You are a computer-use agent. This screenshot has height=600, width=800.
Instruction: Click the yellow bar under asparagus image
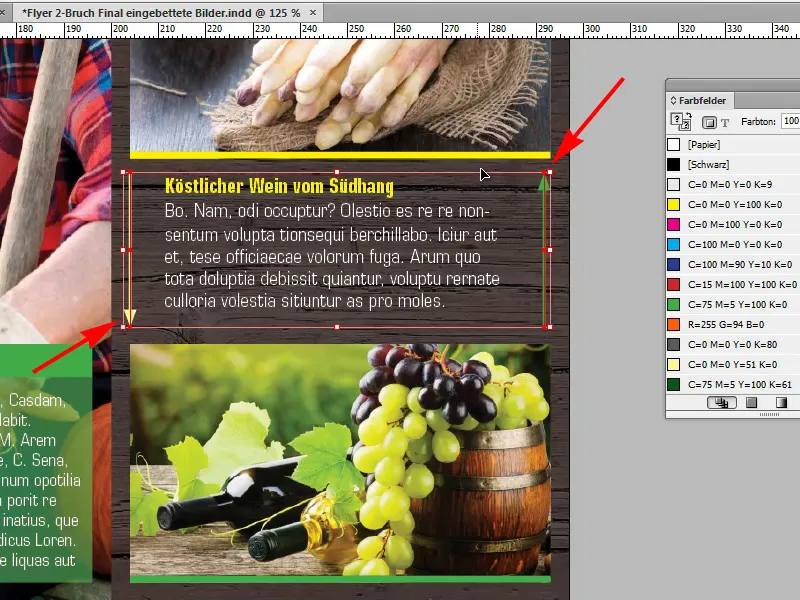[x=340, y=155]
